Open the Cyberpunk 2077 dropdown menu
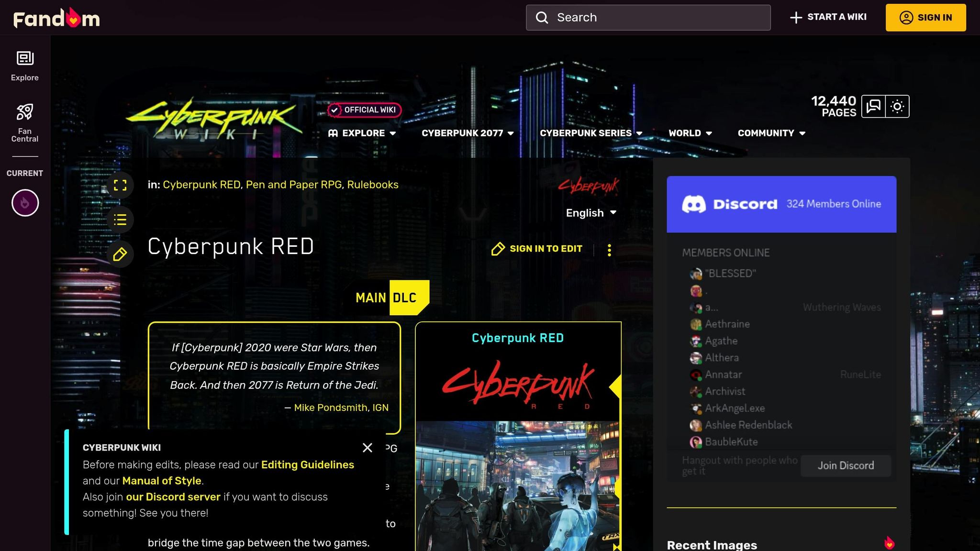Viewport: 980px width, 551px height. click(468, 133)
